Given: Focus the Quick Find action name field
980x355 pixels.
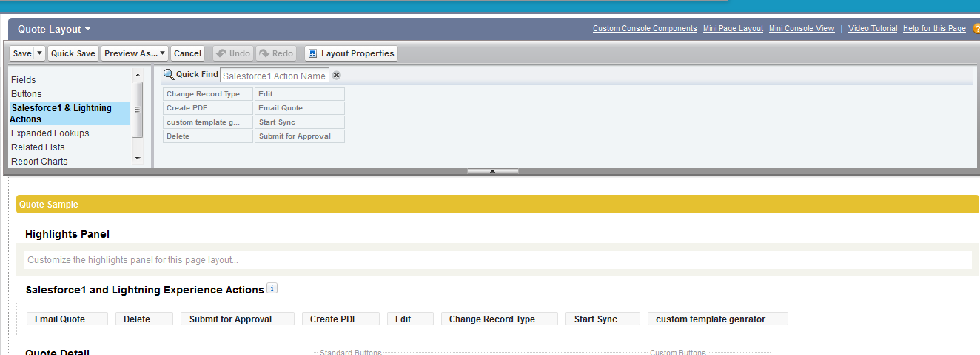Looking at the screenshot, I should (x=274, y=76).
